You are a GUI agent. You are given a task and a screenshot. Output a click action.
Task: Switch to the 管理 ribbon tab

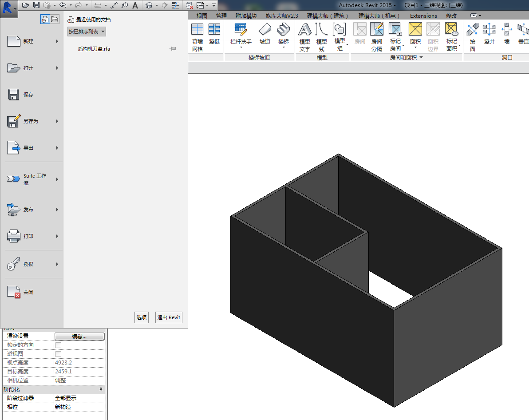[221, 16]
